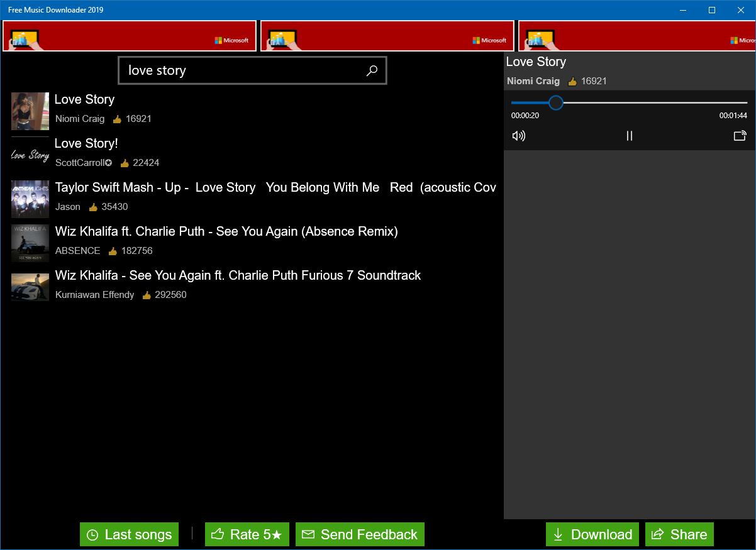Click the playback progress slider knob

tap(555, 102)
